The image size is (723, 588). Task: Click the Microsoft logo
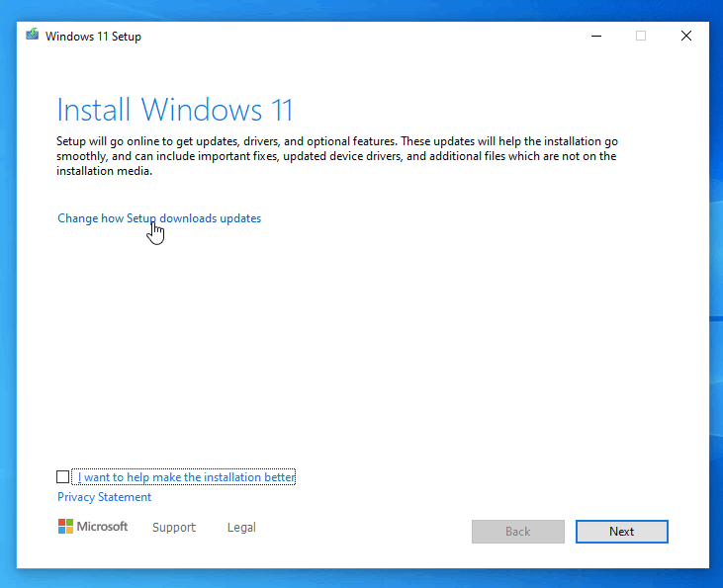93,527
